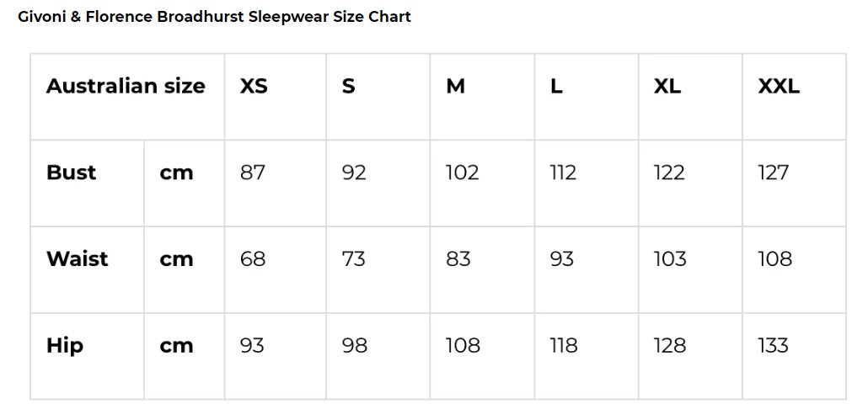Click the XL size column header
This screenshot has height=415, width=868.
tap(667, 86)
